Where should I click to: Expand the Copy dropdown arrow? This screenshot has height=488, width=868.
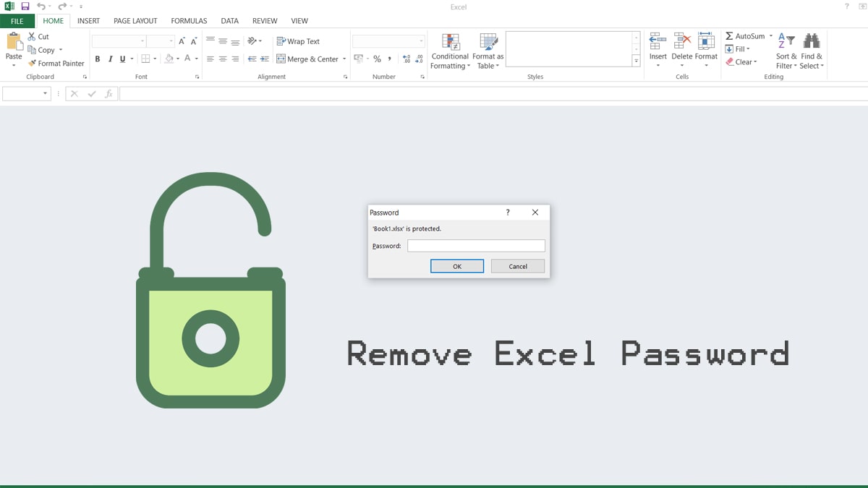pos(61,50)
